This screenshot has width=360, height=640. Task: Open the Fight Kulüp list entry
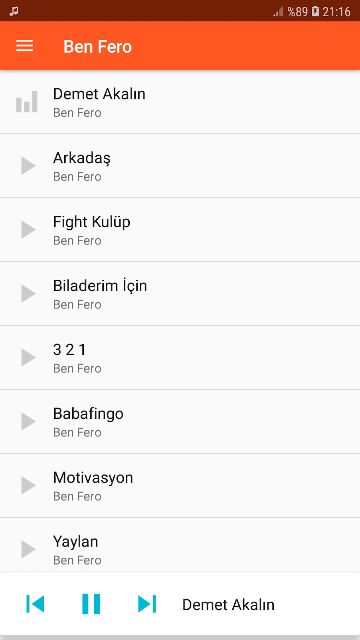[x=180, y=230]
